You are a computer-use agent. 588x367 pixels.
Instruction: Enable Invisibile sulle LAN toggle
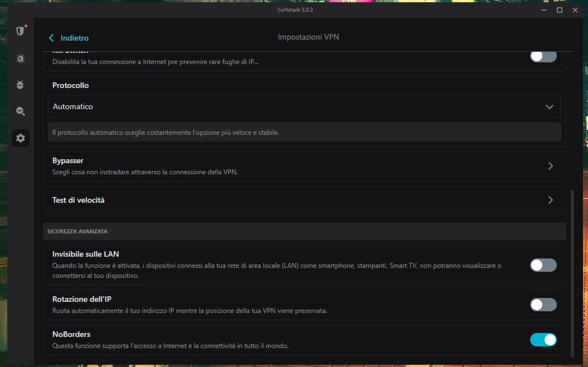coord(543,265)
